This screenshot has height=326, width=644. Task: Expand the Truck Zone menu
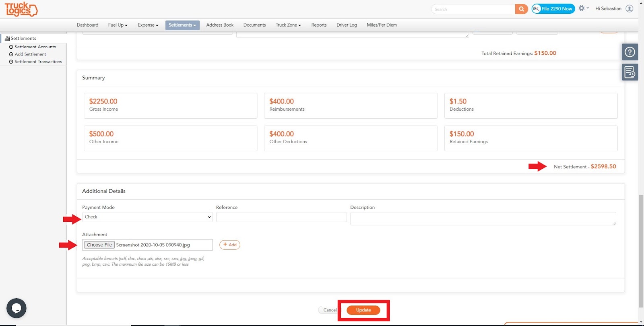pyautogui.click(x=288, y=25)
